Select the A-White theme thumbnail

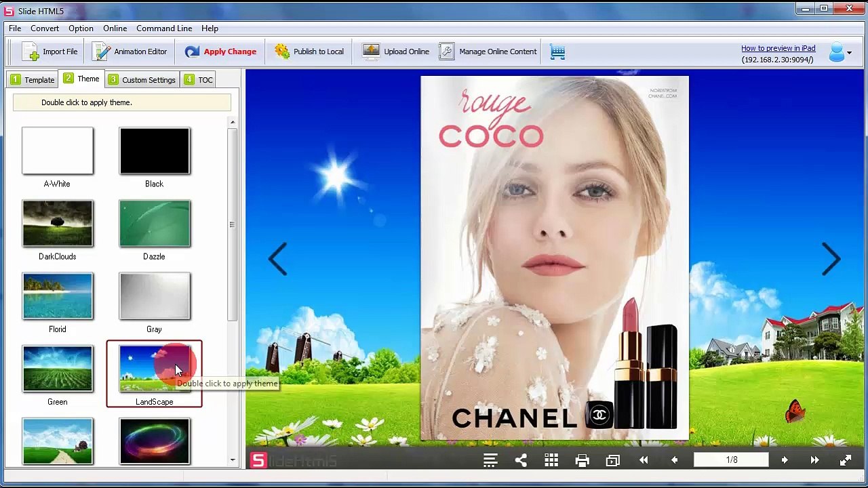[x=58, y=150]
